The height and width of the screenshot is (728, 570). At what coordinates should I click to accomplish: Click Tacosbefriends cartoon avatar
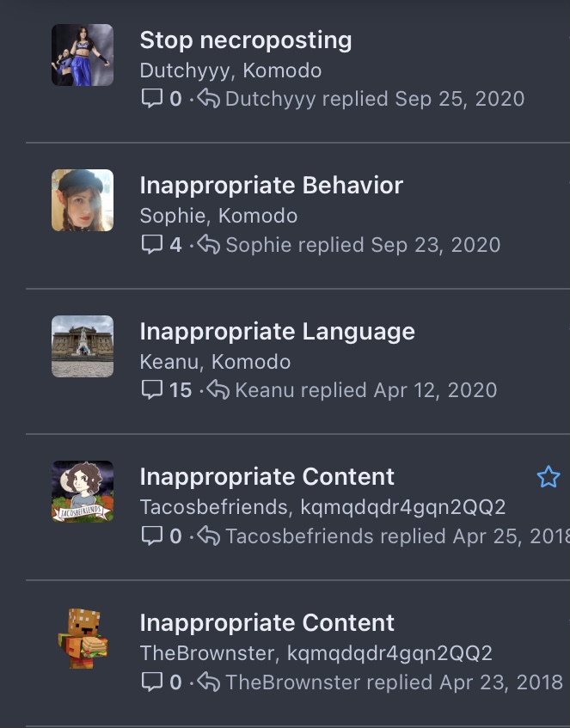(83, 492)
